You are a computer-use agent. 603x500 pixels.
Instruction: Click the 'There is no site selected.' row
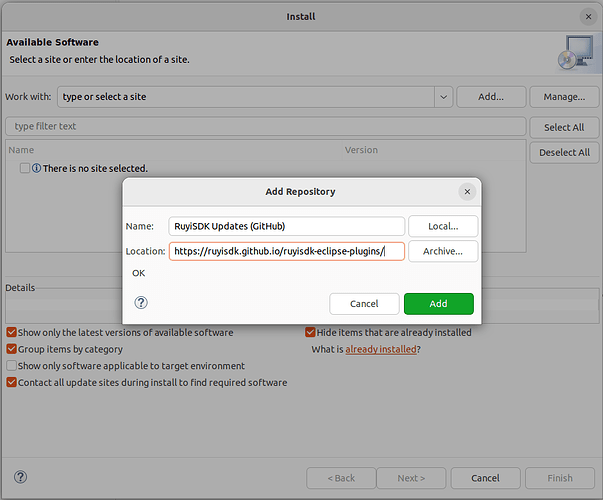pyautogui.click(x=265, y=168)
